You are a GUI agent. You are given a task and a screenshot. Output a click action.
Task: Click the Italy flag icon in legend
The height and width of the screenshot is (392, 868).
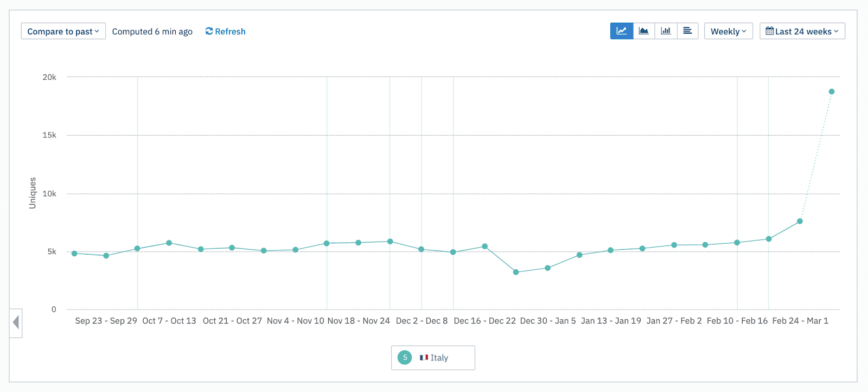[424, 357]
